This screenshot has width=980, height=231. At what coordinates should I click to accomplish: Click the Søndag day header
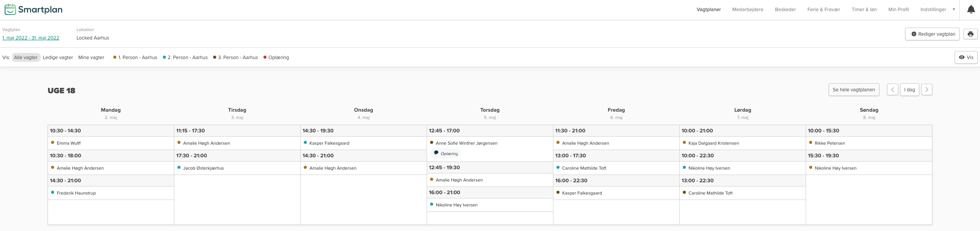coord(869,110)
